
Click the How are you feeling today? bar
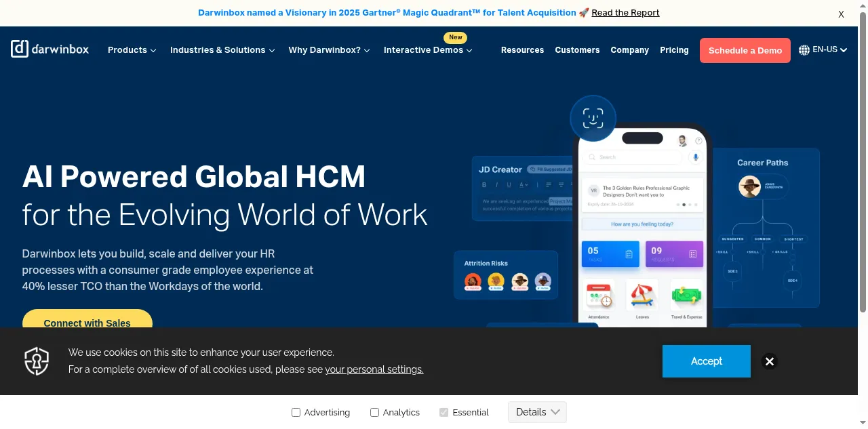642,224
